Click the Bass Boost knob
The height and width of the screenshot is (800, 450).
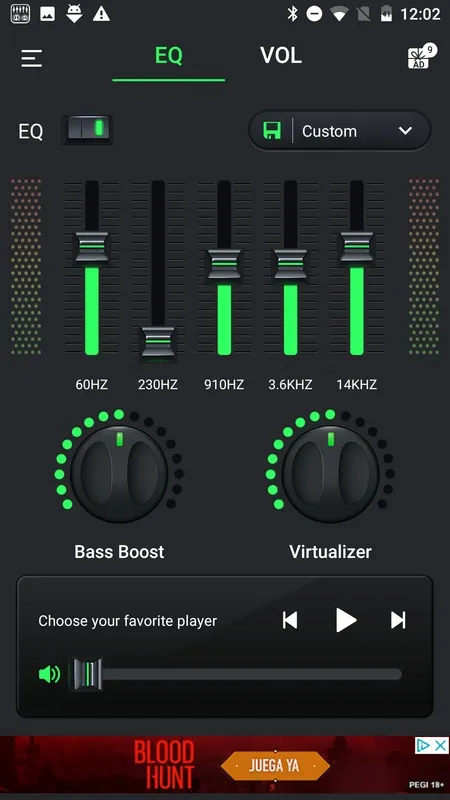pos(119,474)
